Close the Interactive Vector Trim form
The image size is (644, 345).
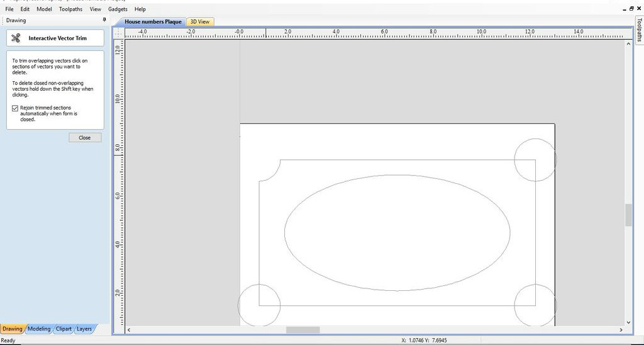point(85,137)
